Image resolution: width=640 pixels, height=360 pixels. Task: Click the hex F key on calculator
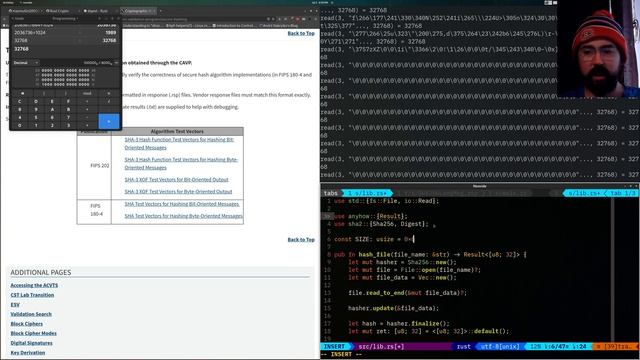point(68,101)
